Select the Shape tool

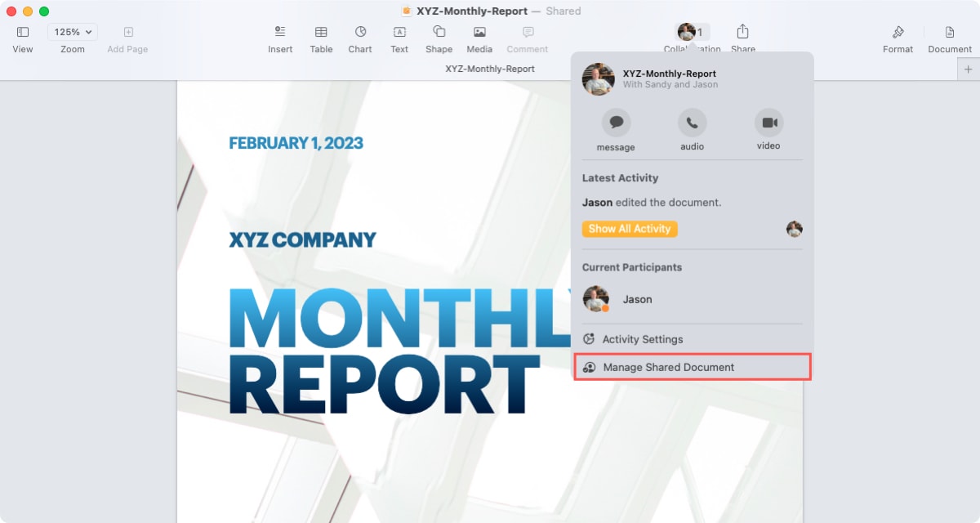click(x=439, y=34)
